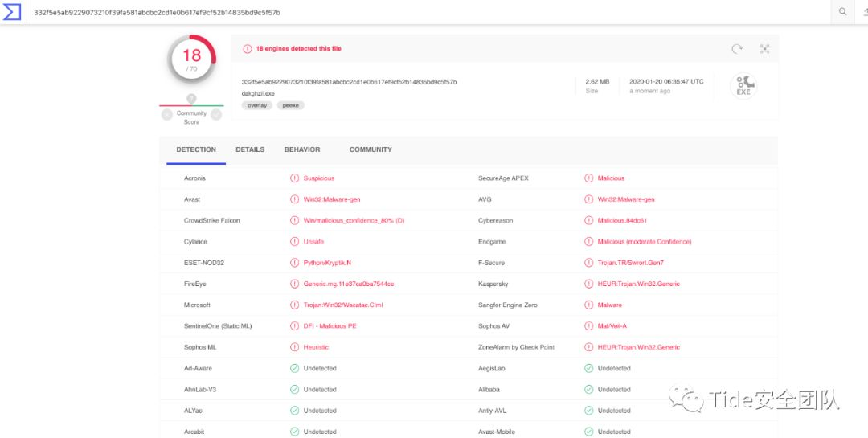The height and width of the screenshot is (438, 868).
Task: Open the Details tab
Action: pyautogui.click(x=250, y=149)
